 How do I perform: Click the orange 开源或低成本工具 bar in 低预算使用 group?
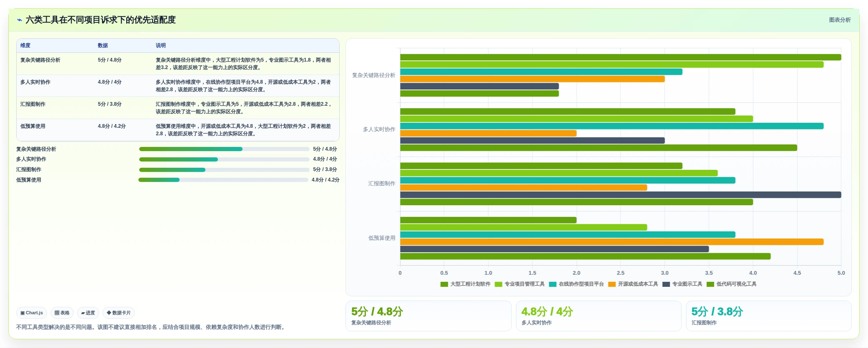click(612, 242)
